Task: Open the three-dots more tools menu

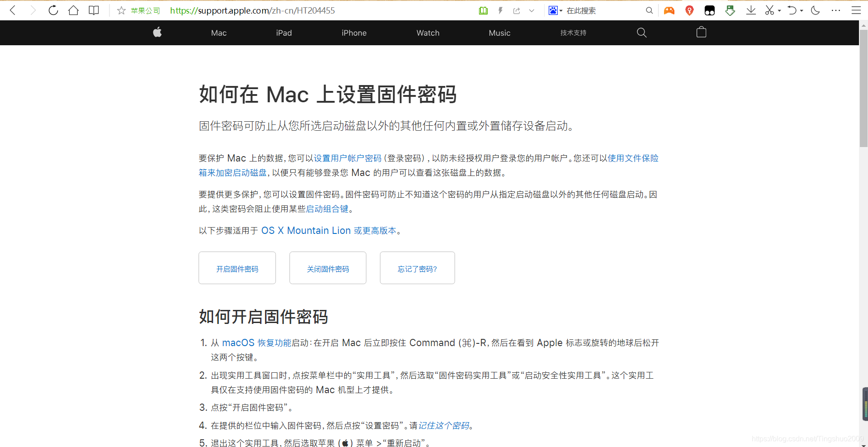Action: pos(836,10)
